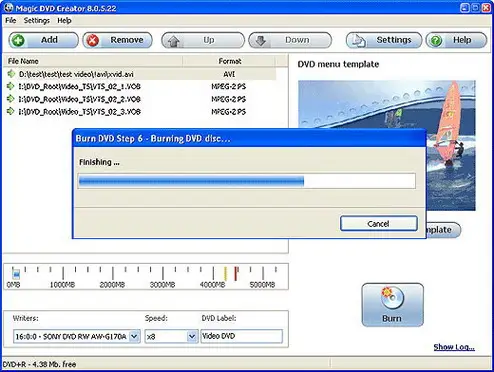Click the Settings toolbar icon
This screenshot has height=372, width=494.
[359, 41]
